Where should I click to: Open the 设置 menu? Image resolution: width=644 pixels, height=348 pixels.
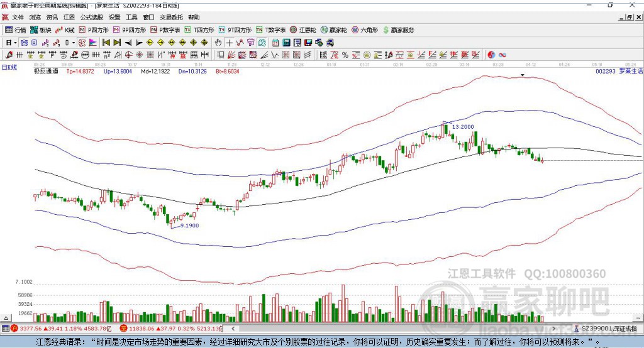point(114,17)
